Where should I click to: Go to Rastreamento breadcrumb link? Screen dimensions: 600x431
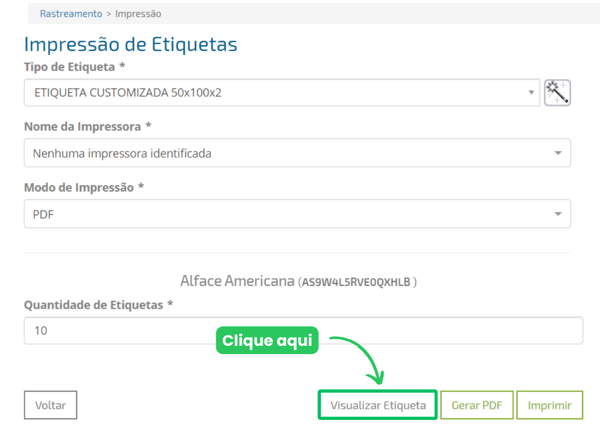[71, 14]
